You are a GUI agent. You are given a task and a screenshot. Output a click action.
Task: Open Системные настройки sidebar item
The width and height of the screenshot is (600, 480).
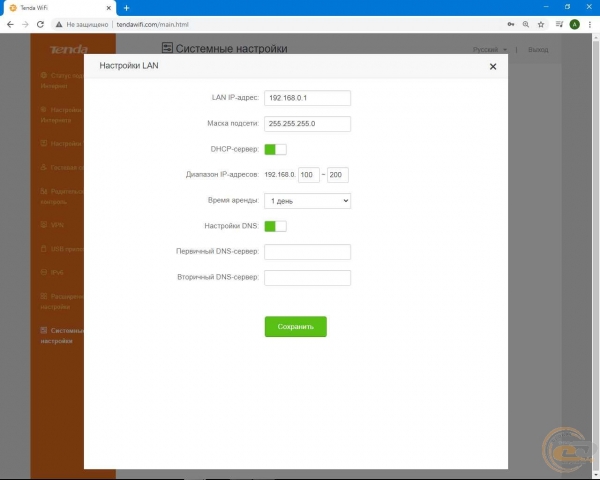pos(62,335)
